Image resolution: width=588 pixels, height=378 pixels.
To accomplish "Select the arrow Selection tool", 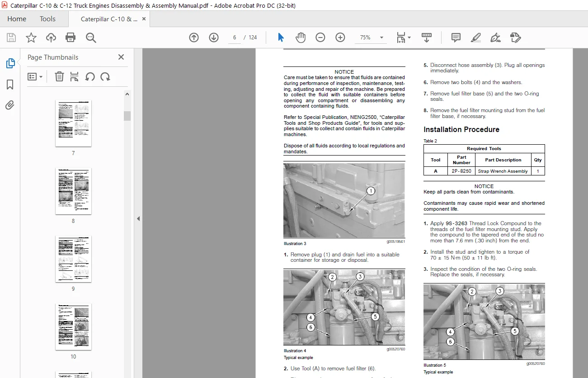I will (x=281, y=38).
